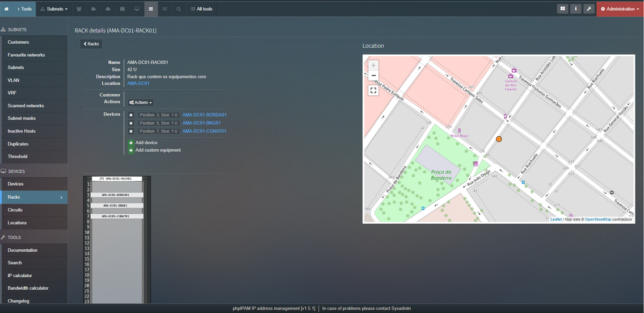Open Duplicates in the sidebar

click(x=34, y=144)
